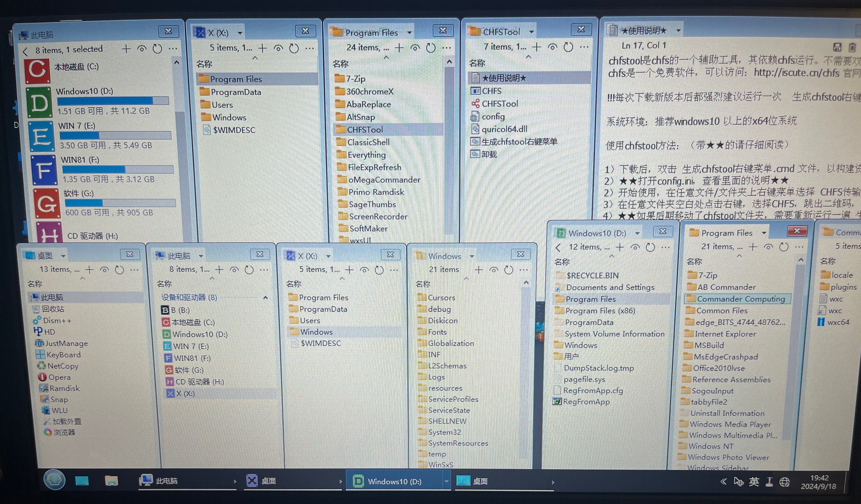Open title dropdown of CHFSTool window

point(532,32)
